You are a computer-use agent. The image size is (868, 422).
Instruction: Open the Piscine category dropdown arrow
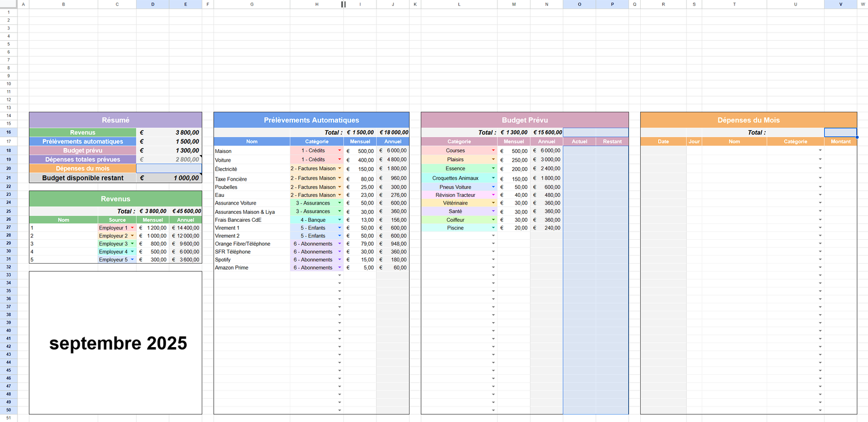click(x=493, y=228)
